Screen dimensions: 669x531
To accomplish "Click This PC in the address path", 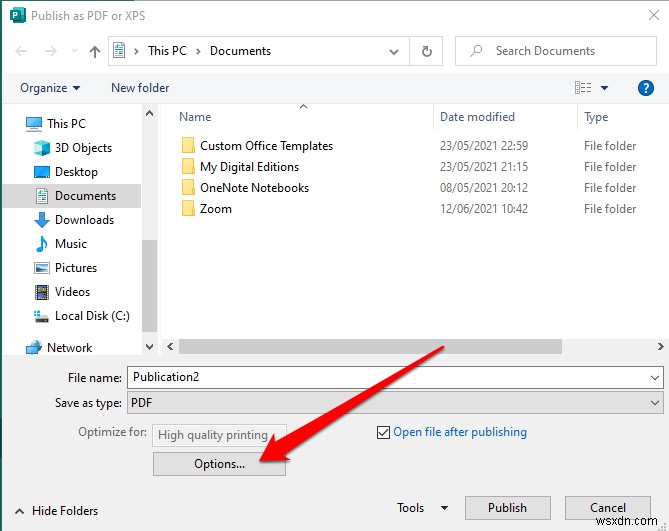I will click(x=167, y=51).
